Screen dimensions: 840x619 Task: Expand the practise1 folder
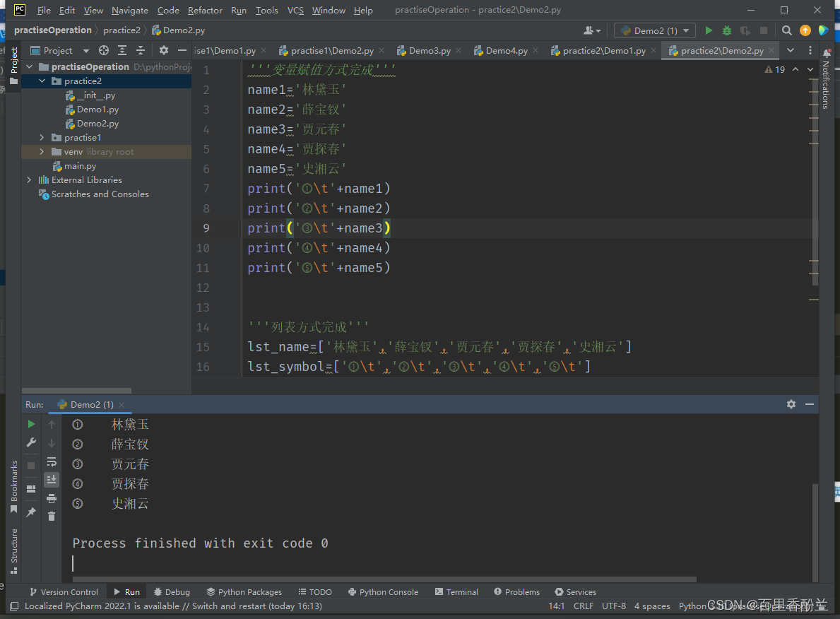(x=42, y=138)
